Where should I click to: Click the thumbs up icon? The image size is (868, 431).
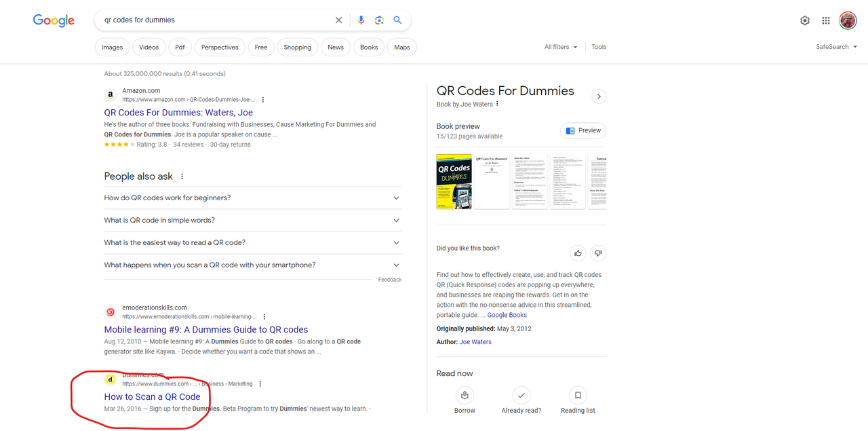[x=578, y=253]
